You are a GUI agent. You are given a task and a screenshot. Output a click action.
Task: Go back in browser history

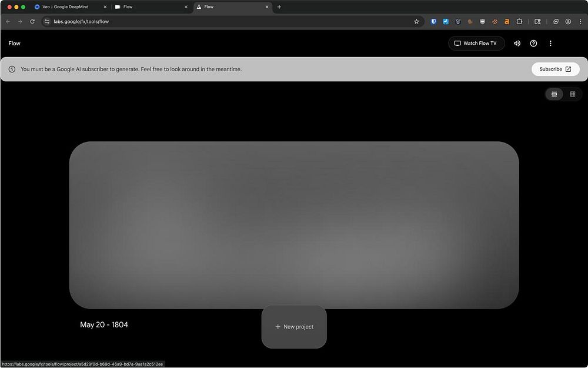click(x=8, y=21)
